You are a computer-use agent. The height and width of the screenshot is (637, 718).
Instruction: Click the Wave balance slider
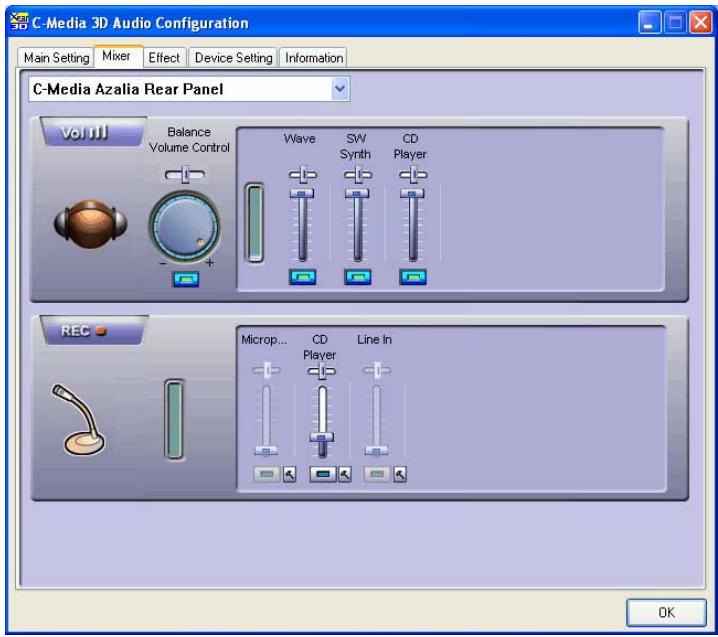point(303,175)
